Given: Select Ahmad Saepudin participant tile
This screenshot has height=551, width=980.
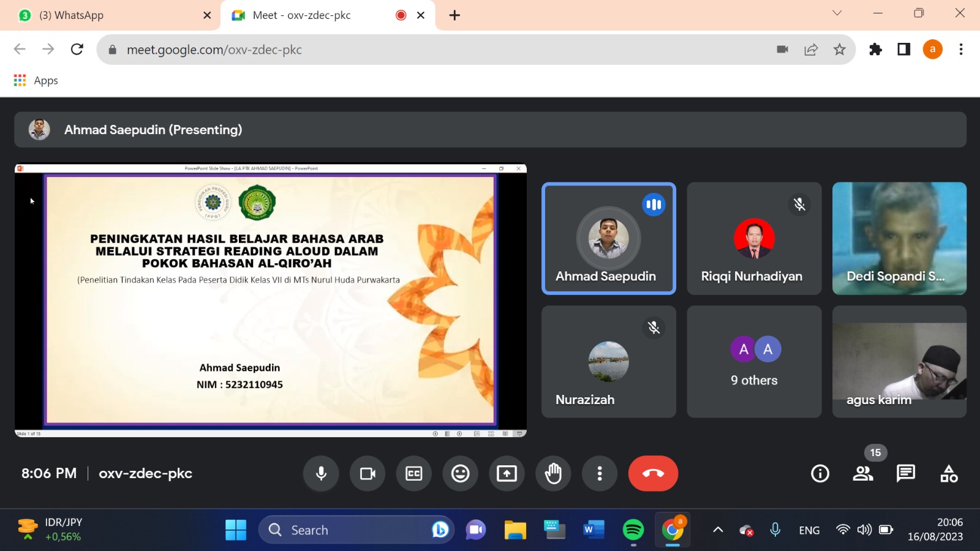Looking at the screenshot, I should click(609, 239).
